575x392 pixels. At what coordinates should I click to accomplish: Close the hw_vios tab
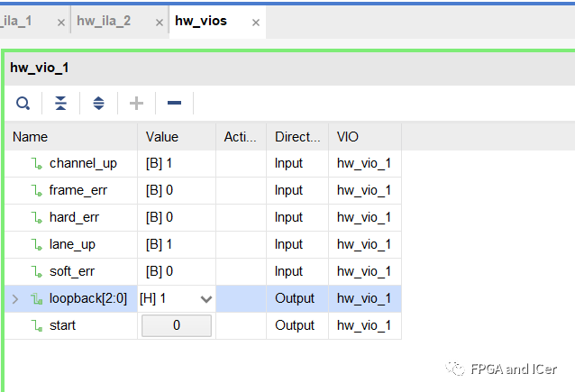point(256,23)
